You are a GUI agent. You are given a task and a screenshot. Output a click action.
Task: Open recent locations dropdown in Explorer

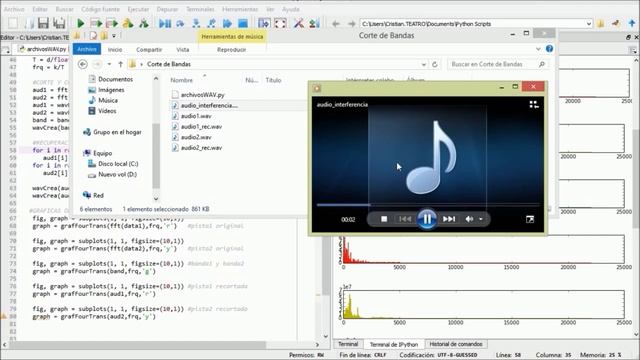coord(109,64)
